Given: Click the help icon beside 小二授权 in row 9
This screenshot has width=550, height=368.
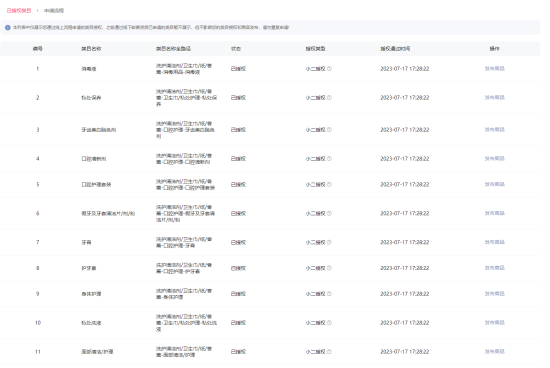Looking at the screenshot, I should [329, 294].
